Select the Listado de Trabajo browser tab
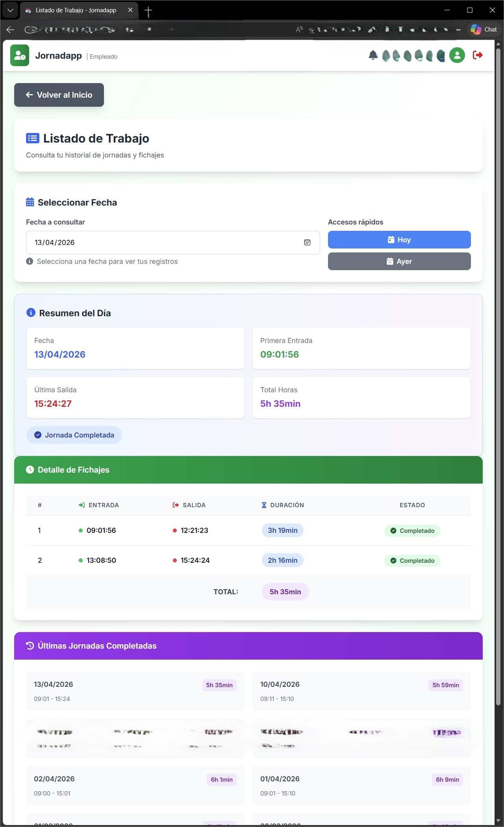504x827 pixels. (76, 10)
